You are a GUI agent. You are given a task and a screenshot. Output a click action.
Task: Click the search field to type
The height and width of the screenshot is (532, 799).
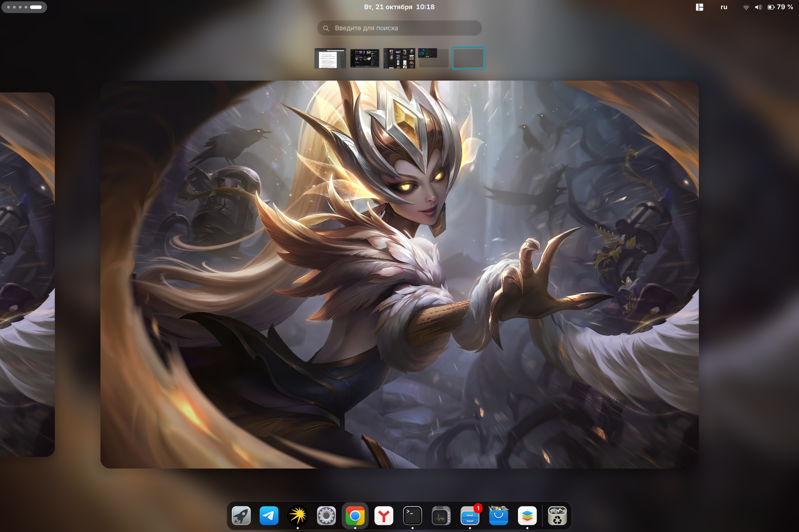coord(399,28)
